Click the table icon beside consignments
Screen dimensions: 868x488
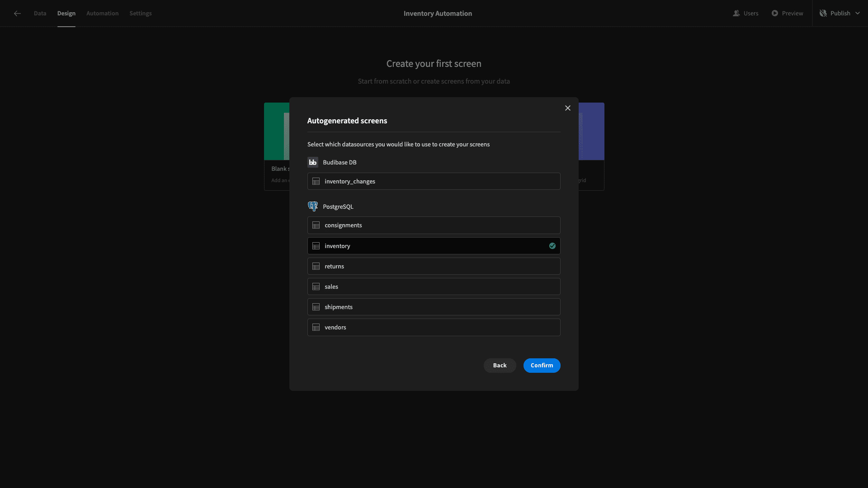[x=316, y=225]
